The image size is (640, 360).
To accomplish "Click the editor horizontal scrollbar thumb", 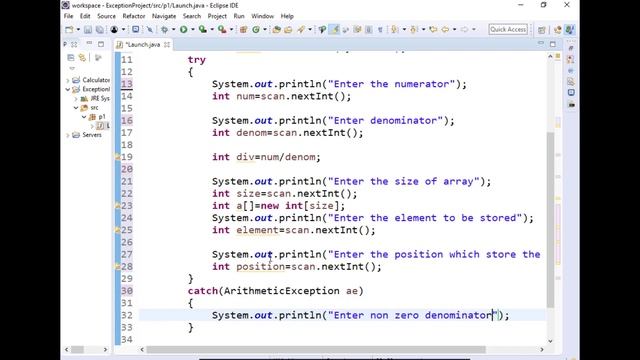I will pyautogui.click(x=316, y=349).
